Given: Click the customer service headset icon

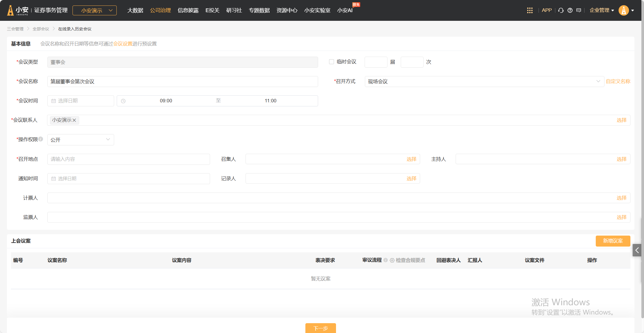Looking at the screenshot, I should click(x=561, y=10).
